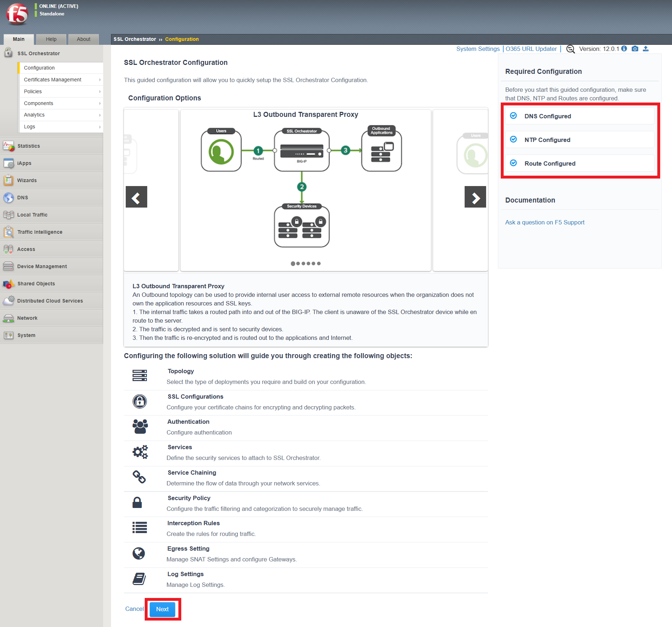Open Ask a question on F5 Support
The width and height of the screenshot is (672, 627).
[545, 222]
